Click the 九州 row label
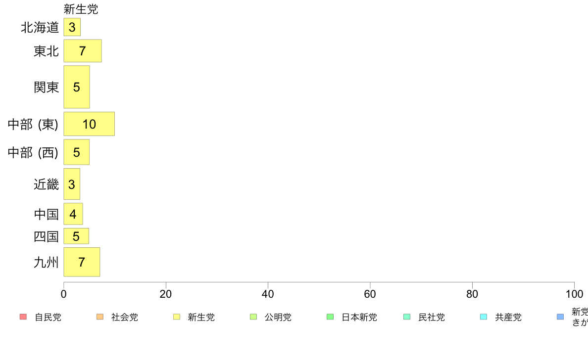 click(x=46, y=262)
